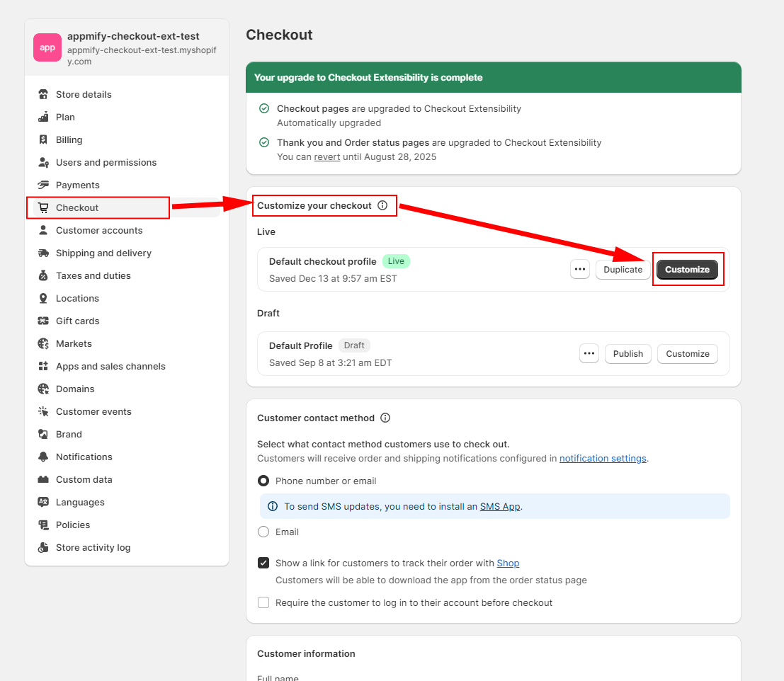This screenshot has width=784, height=681.
Task: Select the Email radio option
Action: tap(263, 532)
